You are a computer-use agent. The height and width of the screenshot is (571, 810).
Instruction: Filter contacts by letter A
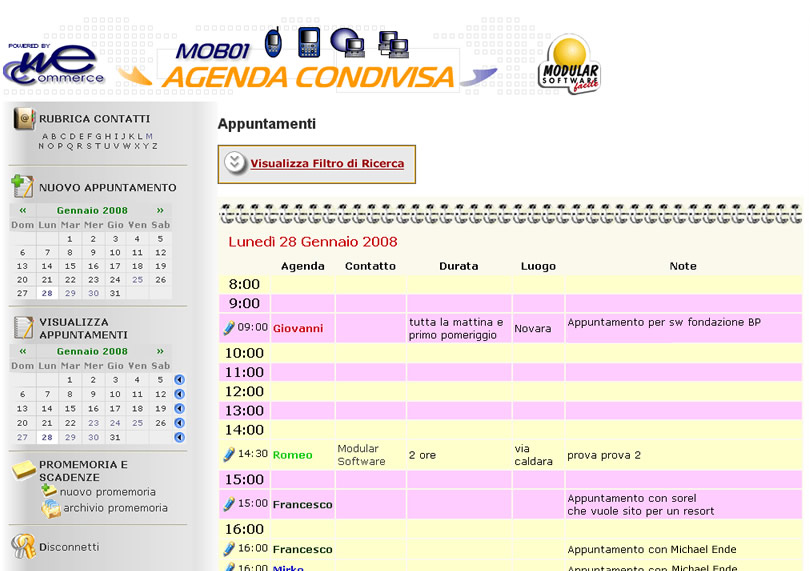pyautogui.click(x=45, y=136)
